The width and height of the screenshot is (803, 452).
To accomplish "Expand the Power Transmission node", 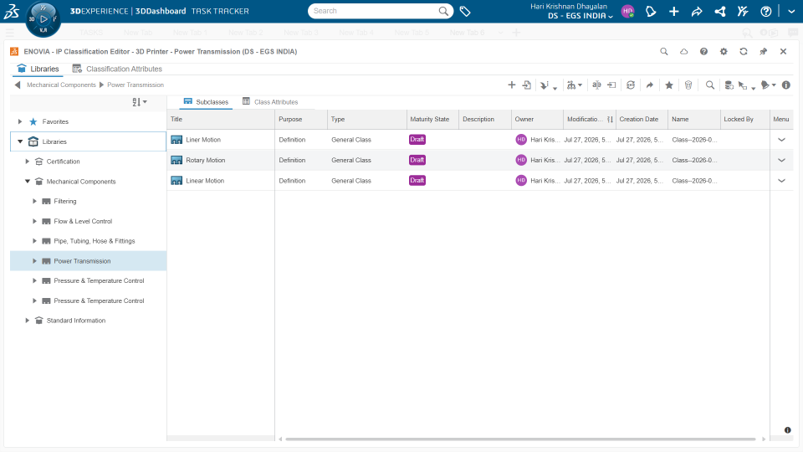I will 34,261.
